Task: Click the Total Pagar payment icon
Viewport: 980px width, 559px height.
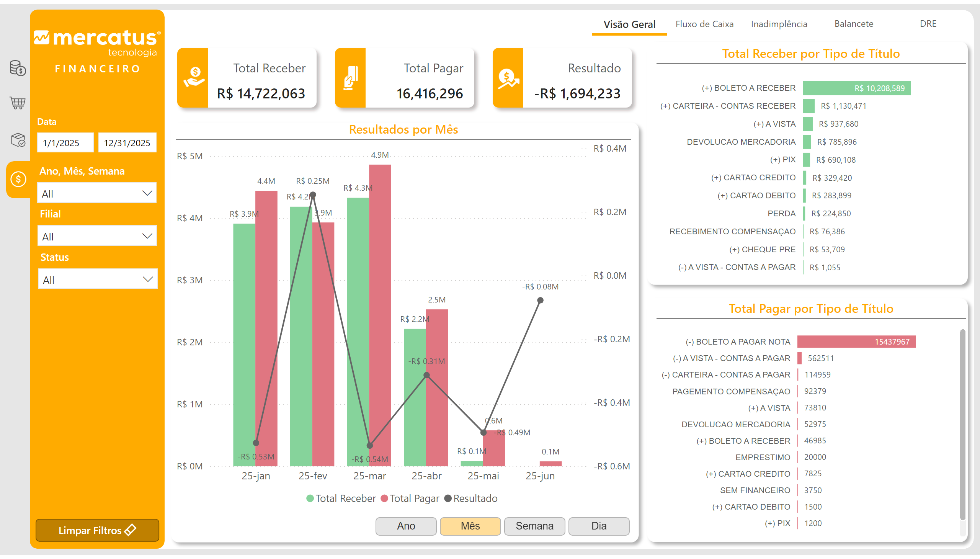Action: (x=351, y=78)
